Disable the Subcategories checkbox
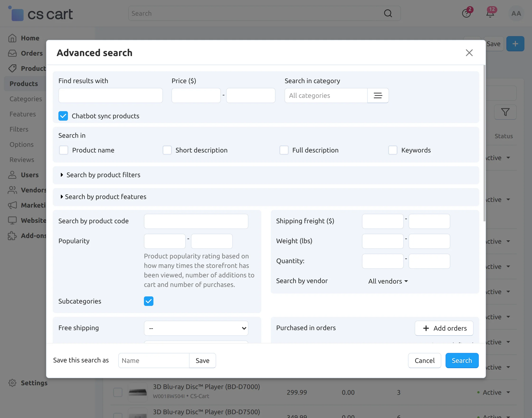The image size is (532, 418). coord(148,301)
